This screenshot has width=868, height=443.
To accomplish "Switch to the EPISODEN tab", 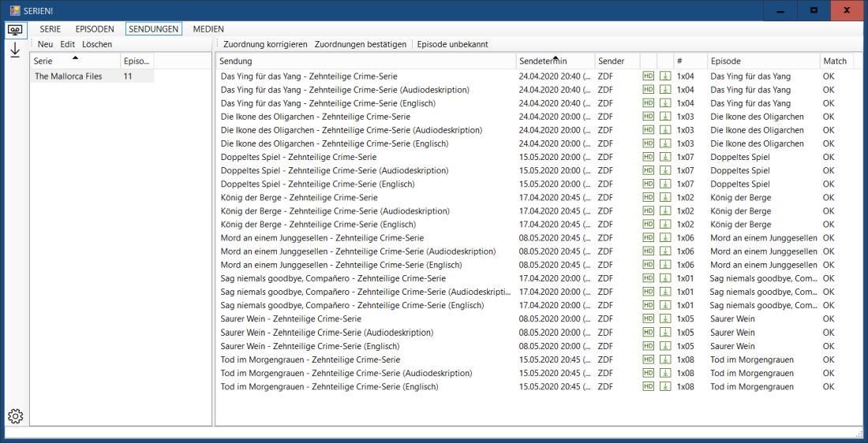I will click(95, 29).
